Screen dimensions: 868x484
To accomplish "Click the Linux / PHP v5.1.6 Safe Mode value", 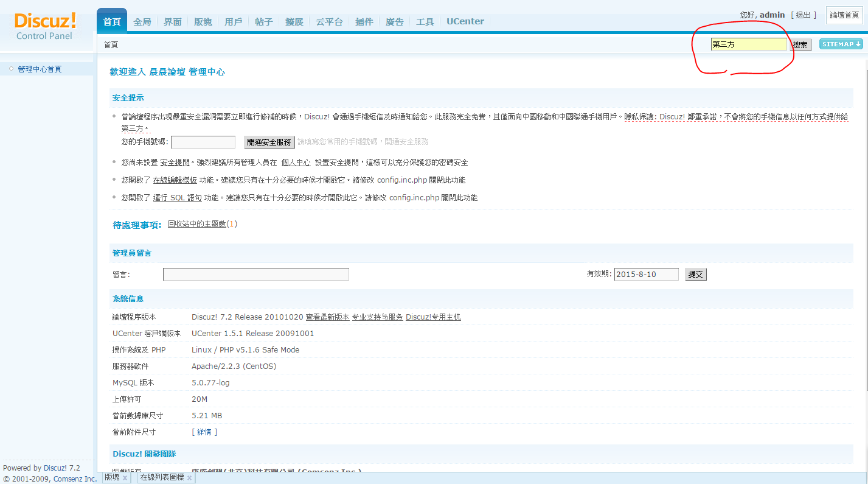I will 245,350.
